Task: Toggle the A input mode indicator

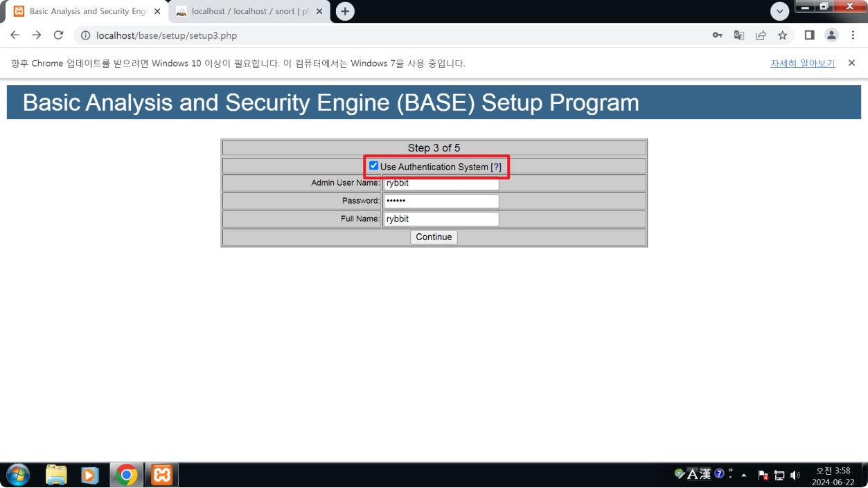Action: pos(692,474)
